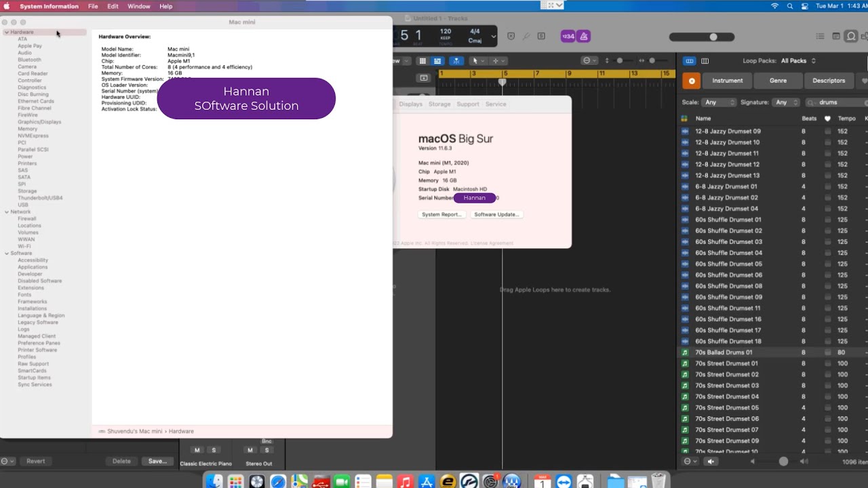Favorite checkbox for 12-8 Jazzy Drumset 09
Screen dimensions: 868x488
827,131
